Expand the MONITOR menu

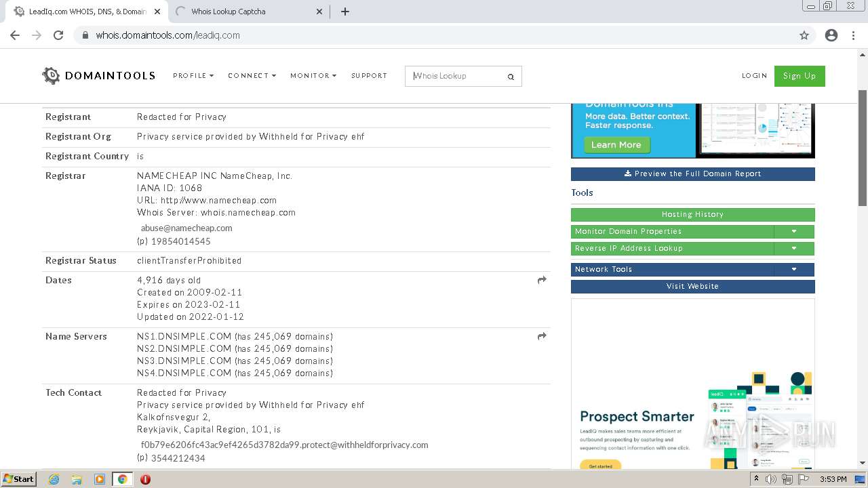point(313,76)
